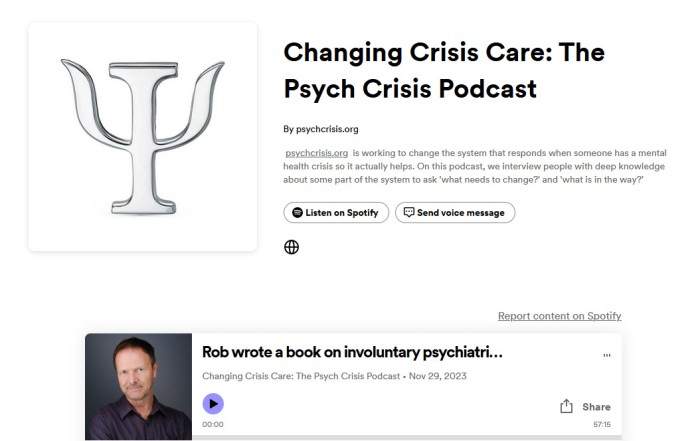Viewport: 700px width, 441px height.
Task: Click the podcast psi symbol cover art
Action: coord(143,137)
